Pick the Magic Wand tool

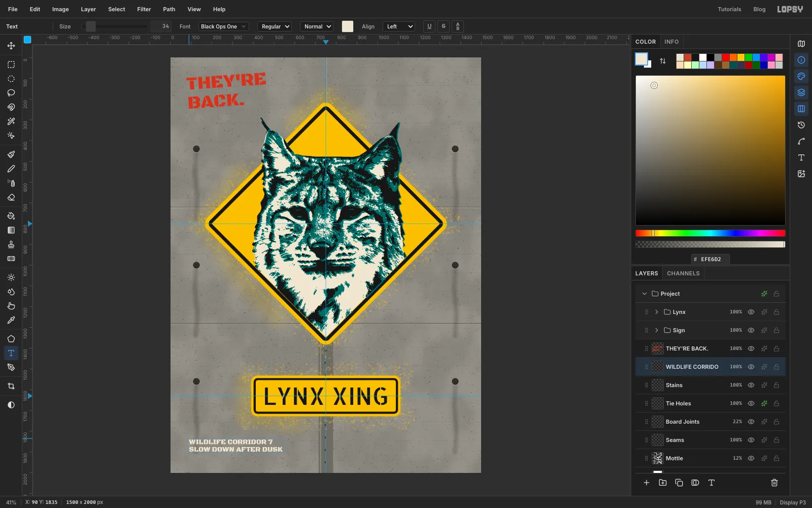11,121
